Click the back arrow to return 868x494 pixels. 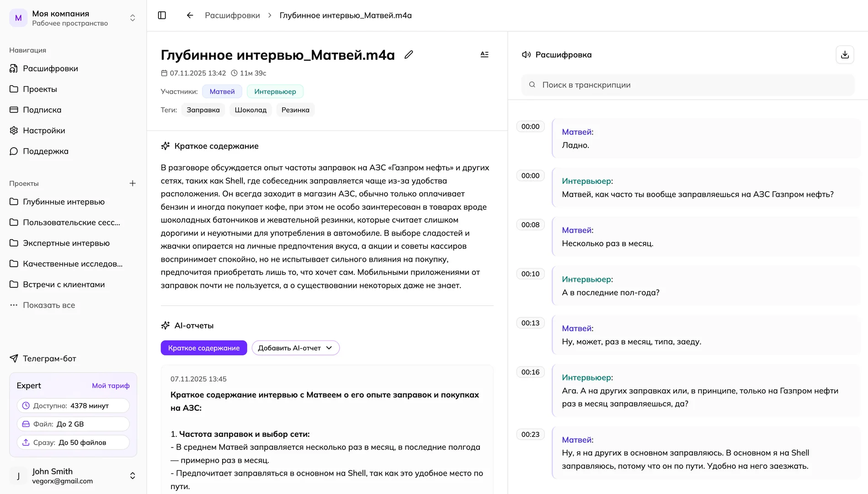190,15
